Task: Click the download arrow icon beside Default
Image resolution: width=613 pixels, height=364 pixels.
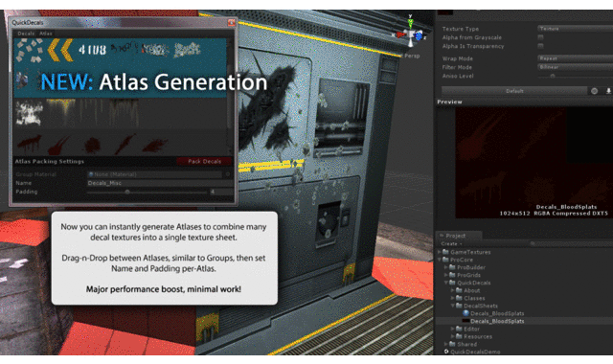Action: click(608, 91)
